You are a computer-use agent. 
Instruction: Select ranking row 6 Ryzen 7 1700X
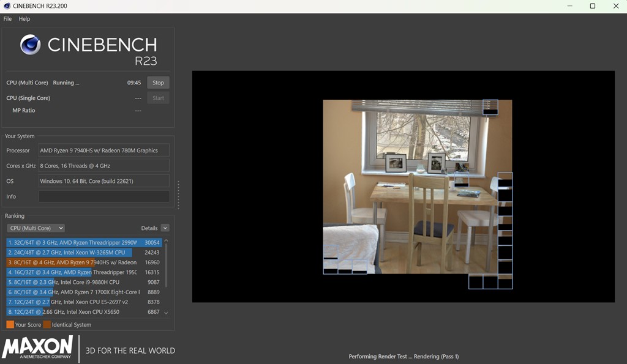[84, 292]
